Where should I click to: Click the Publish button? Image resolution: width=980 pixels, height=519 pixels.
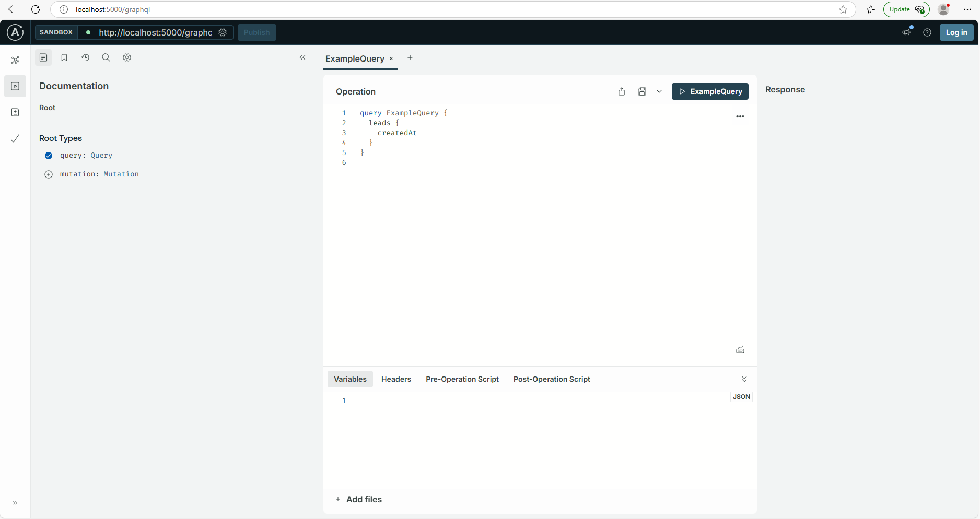tap(256, 32)
